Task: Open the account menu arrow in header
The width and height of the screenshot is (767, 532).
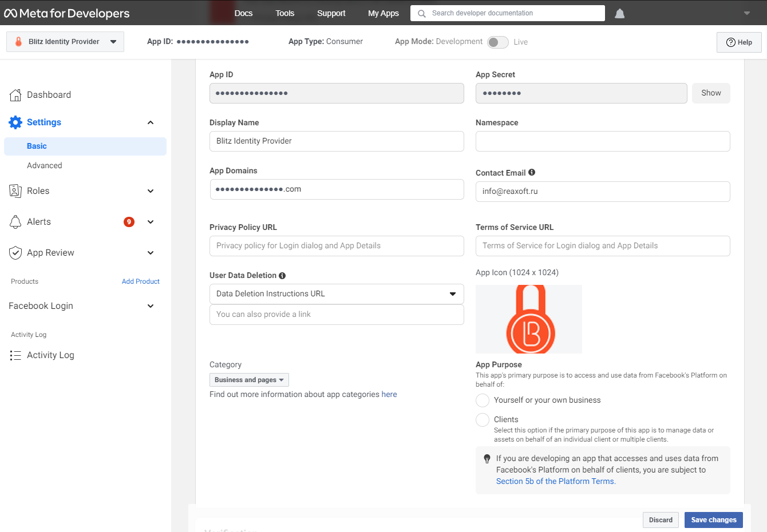Action: click(x=747, y=13)
